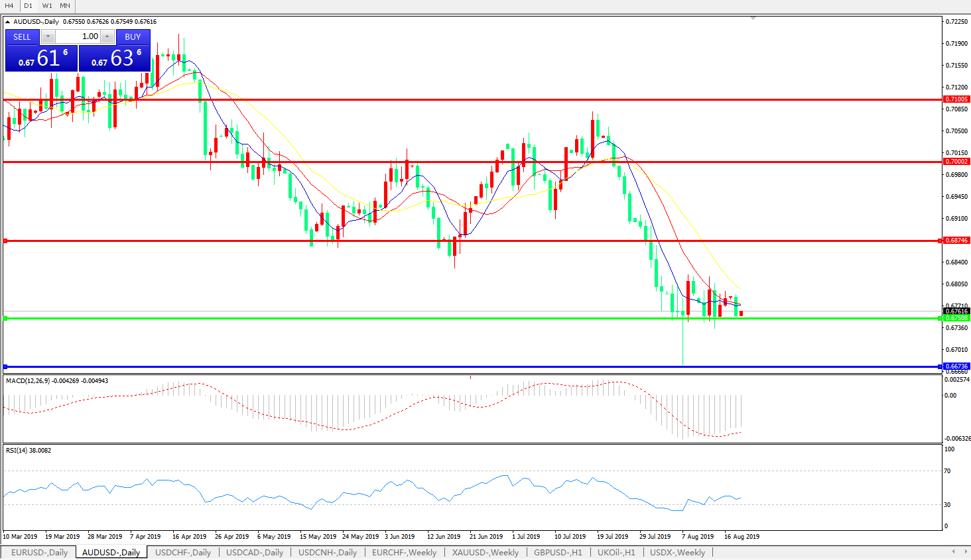Click the SELL button on one-click panel
The image size is (971, 560).
(22, 37)
